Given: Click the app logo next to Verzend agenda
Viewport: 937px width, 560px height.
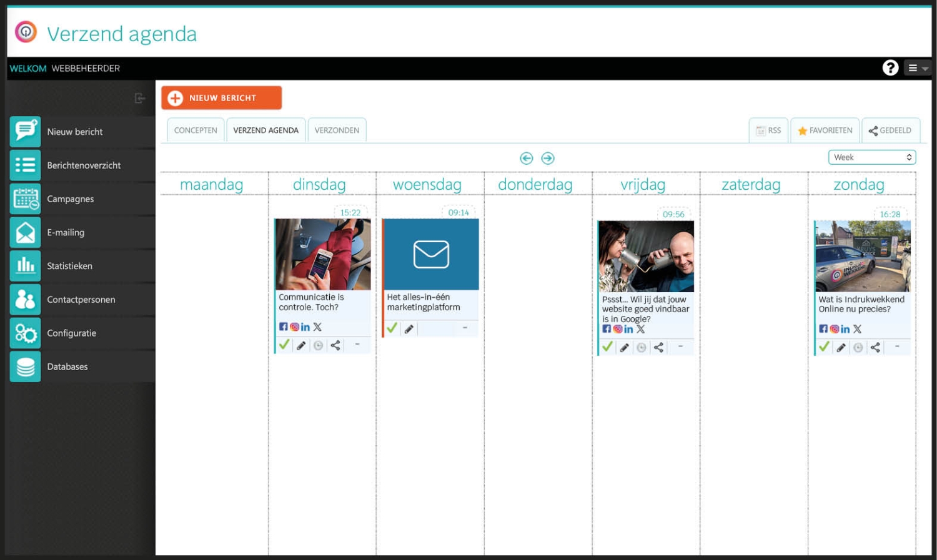Looking at the screenshot, I should click(x=26, y=32).
